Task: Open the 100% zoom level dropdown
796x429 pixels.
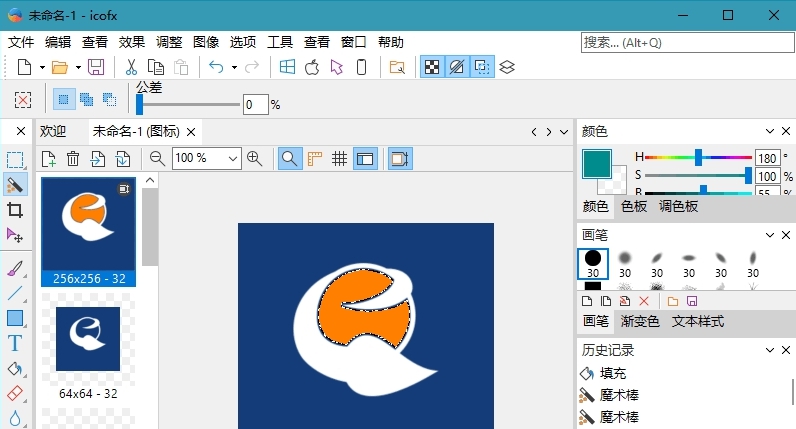Action: click(233, 158)
